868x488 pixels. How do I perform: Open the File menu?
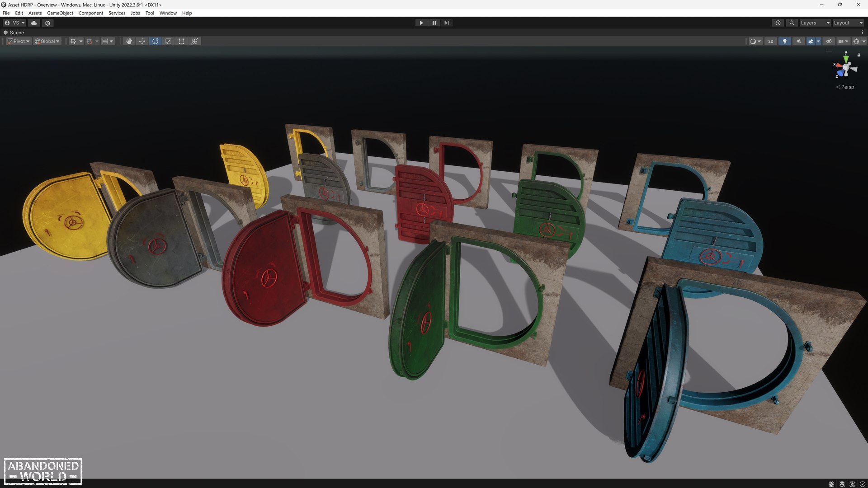pyautogui.click(x=6, y=13)
